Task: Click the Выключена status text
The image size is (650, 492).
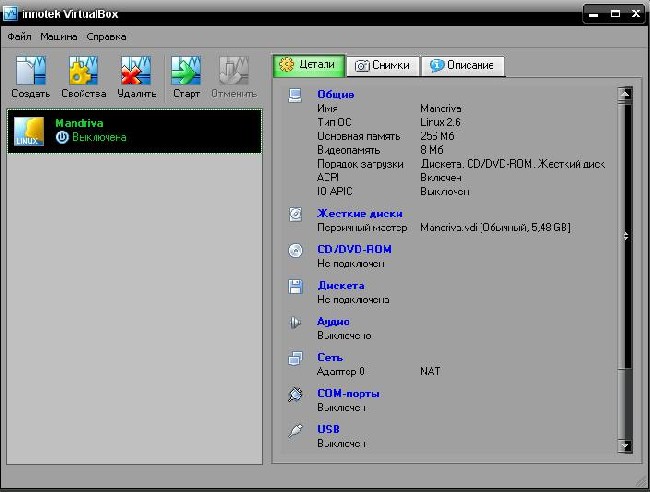Action: click(99, 137)
